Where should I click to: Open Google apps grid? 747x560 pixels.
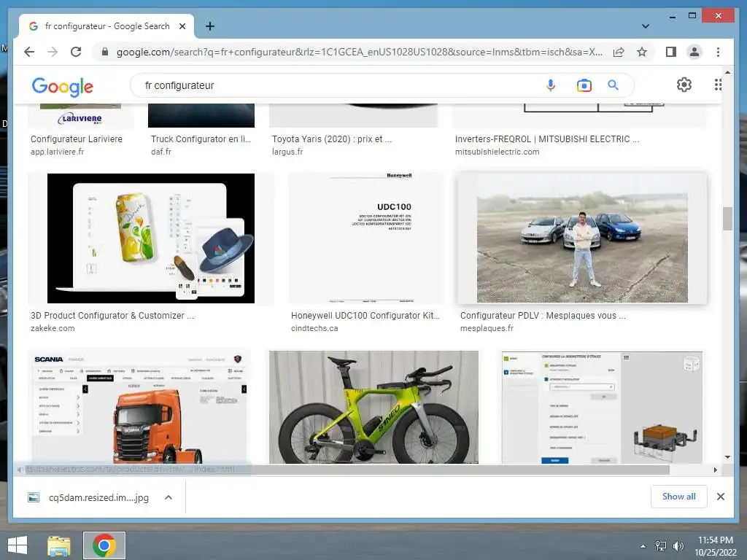pyautogui.click(x=718, y=85)
